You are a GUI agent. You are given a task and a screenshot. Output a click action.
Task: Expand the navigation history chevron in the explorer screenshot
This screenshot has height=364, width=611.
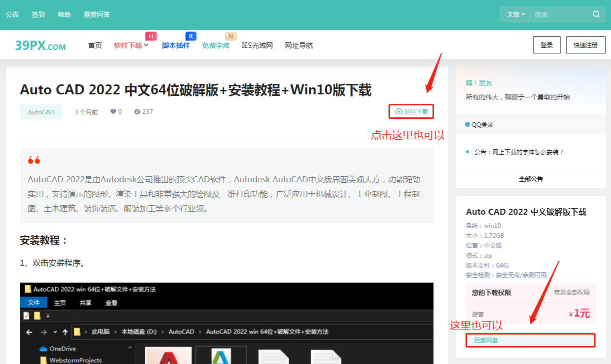coord(55,333)
